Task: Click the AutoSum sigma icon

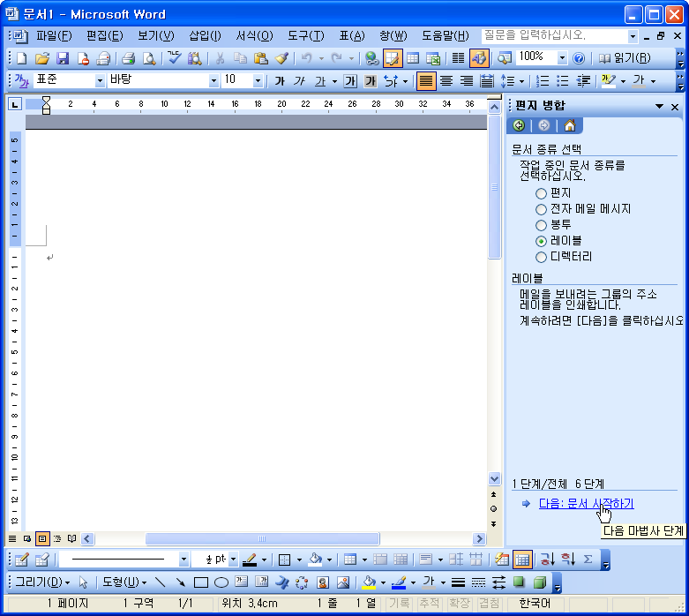Action: pyautogui.click(x=588, y=560)
